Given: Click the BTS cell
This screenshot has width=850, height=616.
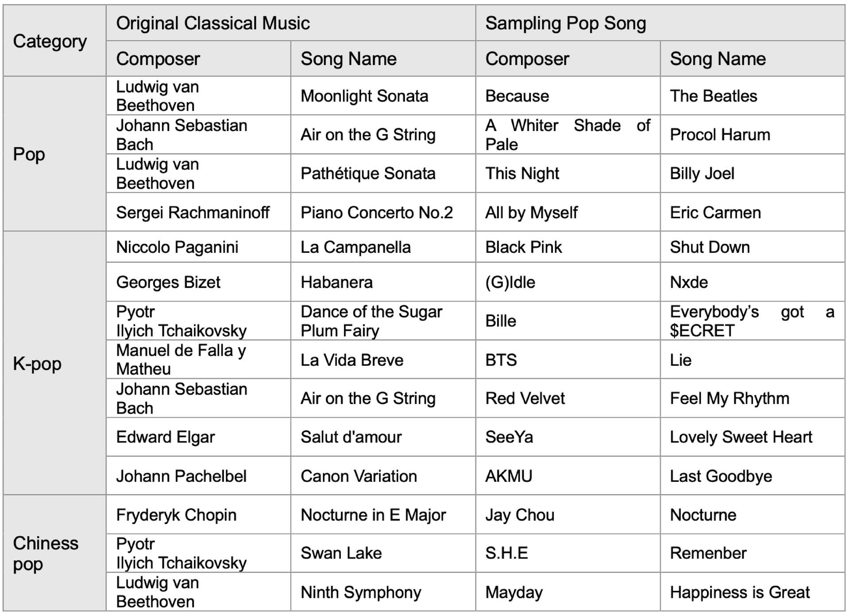Looking at the screenshot, I should tap(568, 360).
